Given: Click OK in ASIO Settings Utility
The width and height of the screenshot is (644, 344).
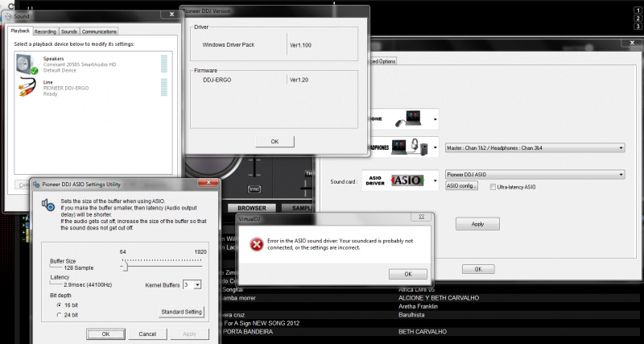Looking at the screenshot, I should coord(105,334).
